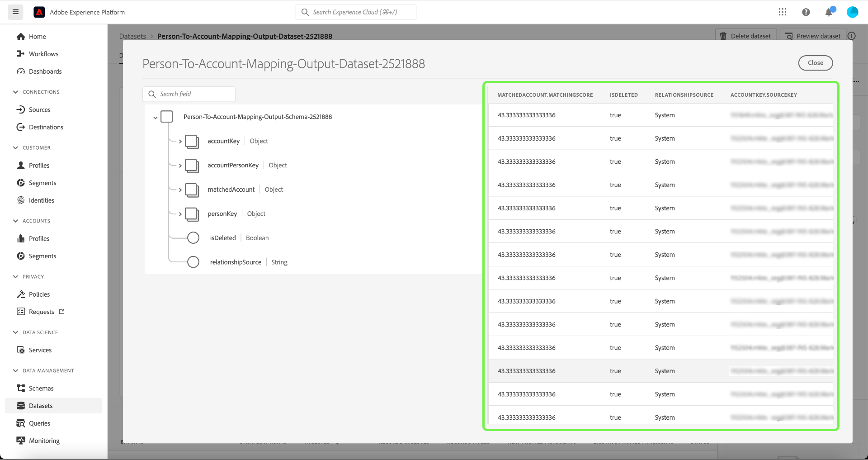Close the preview dialog
Image resolution: width=868 pixels, height=460 pixels.
(815, 63)
